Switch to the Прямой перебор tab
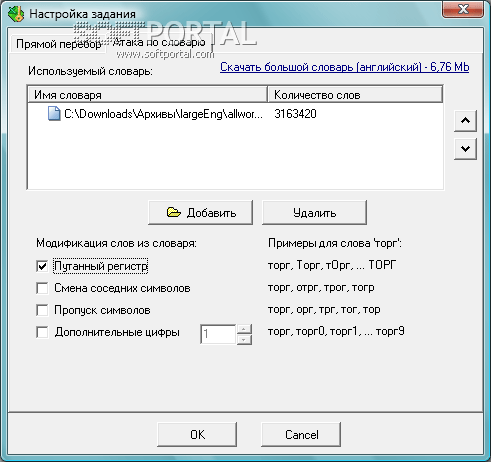 (x=58, y=44)
